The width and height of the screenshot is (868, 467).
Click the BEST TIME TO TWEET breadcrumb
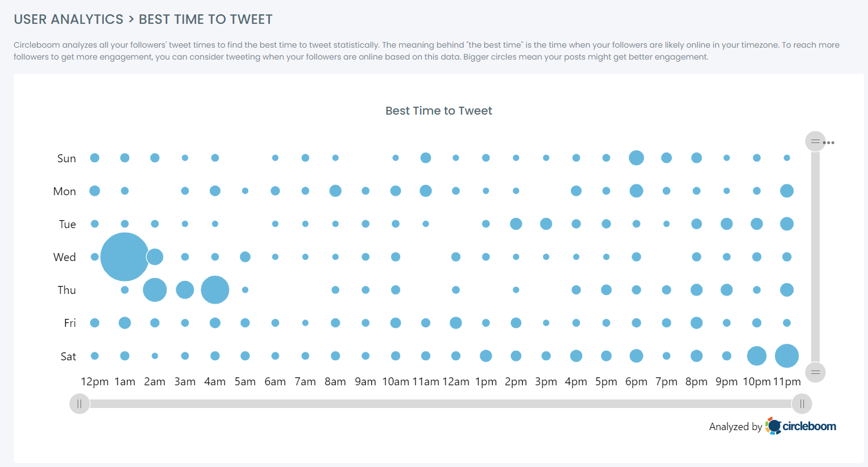point(205,19)
